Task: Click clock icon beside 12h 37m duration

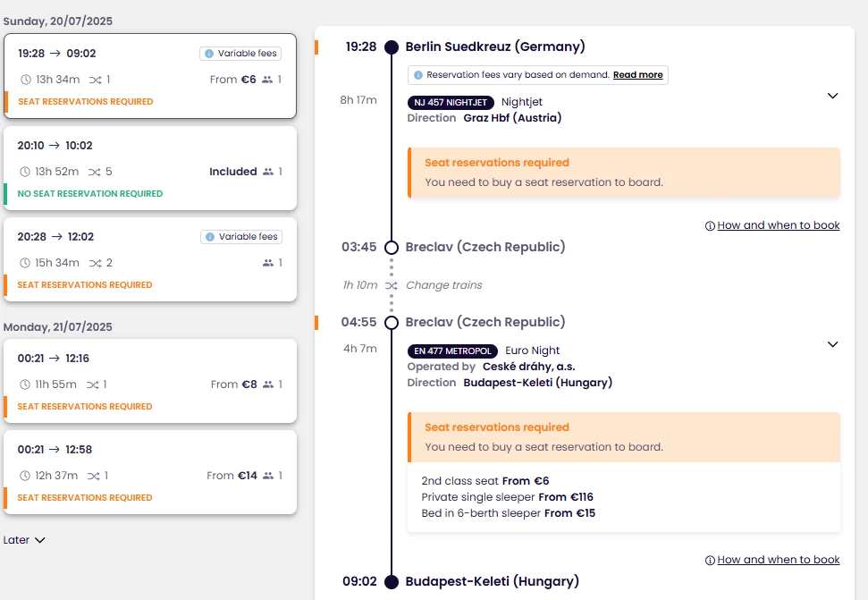Action: click(25, 476)
